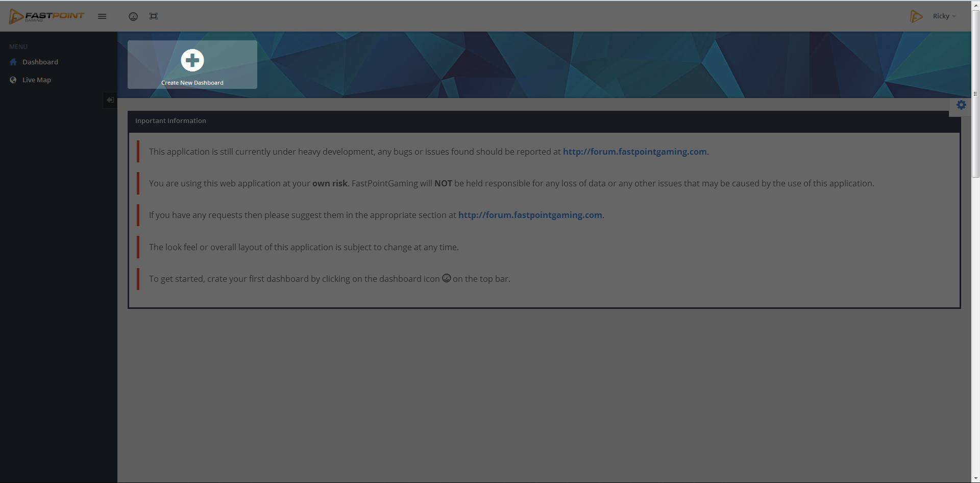Viewport: 980px width, 483px height.
Task: Open Live Map in the sidebar menu
Action: pos(37,80)
